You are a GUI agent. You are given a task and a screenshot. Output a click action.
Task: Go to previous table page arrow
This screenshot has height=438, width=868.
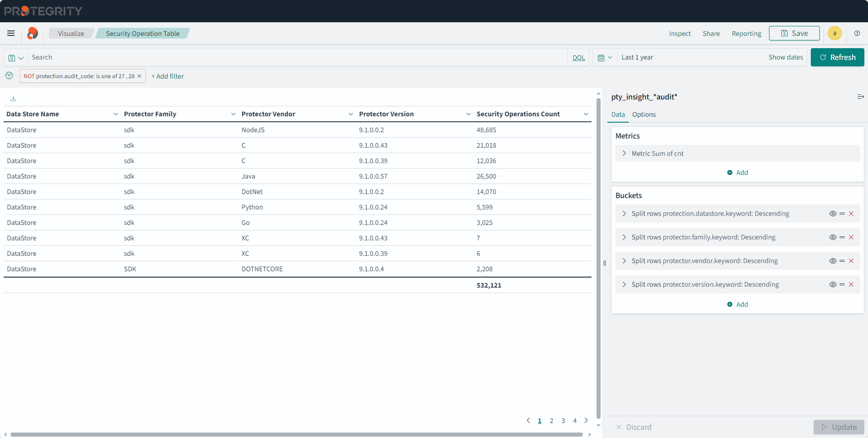pos(528,420)
